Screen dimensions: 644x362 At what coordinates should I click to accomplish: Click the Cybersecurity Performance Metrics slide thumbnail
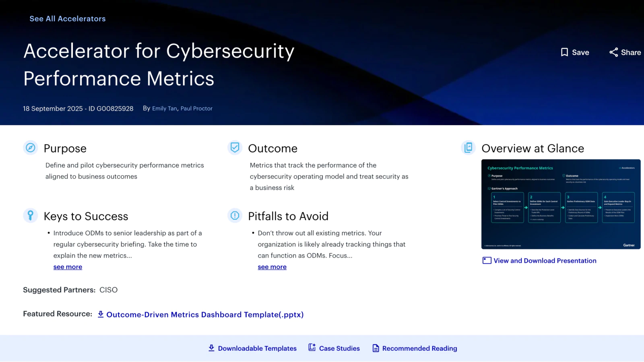[561, 204]
